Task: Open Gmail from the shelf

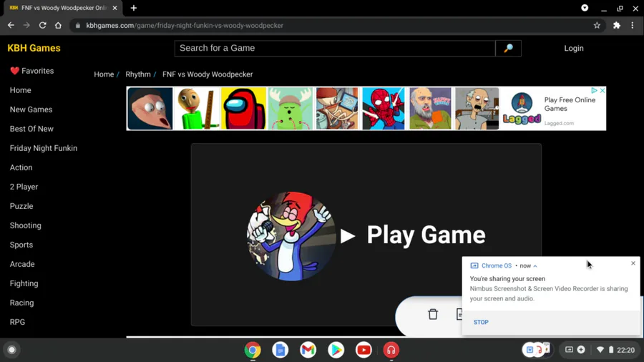Action: pos(308,350)
